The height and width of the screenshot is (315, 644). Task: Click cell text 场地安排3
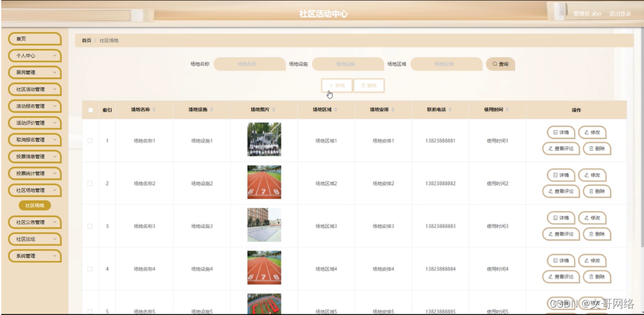[x=383, y=226]
